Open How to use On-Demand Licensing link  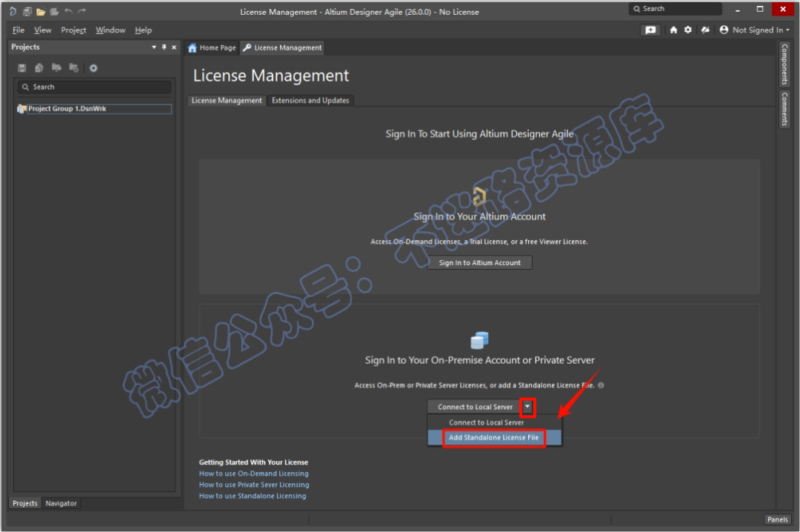[x=253, y=473]
